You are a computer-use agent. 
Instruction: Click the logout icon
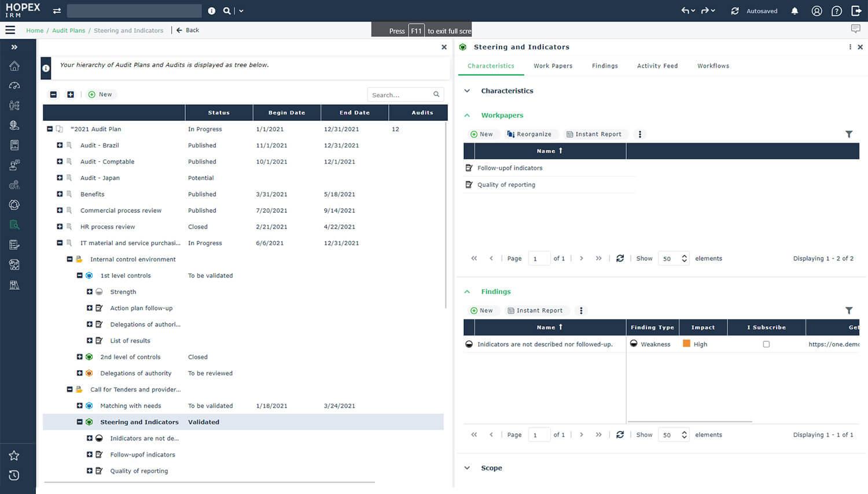pos(857,11)
